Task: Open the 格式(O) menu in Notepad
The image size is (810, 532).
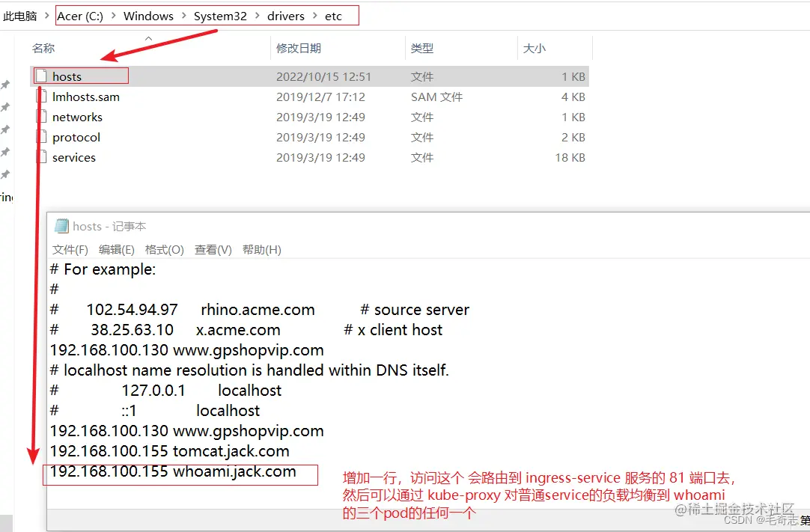Action: [x=164, y=250]
